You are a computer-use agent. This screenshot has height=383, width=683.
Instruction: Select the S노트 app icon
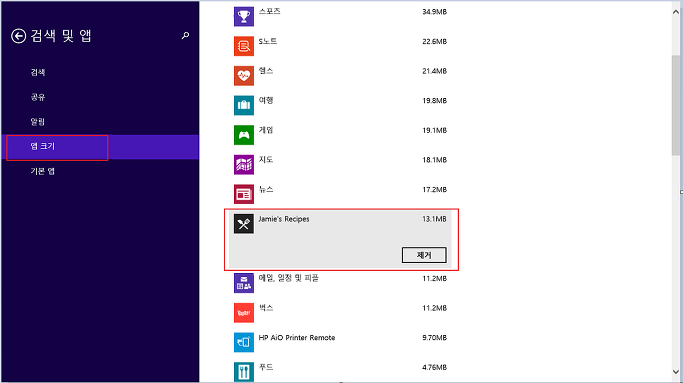pyautogui.click(x=243, y=46)
